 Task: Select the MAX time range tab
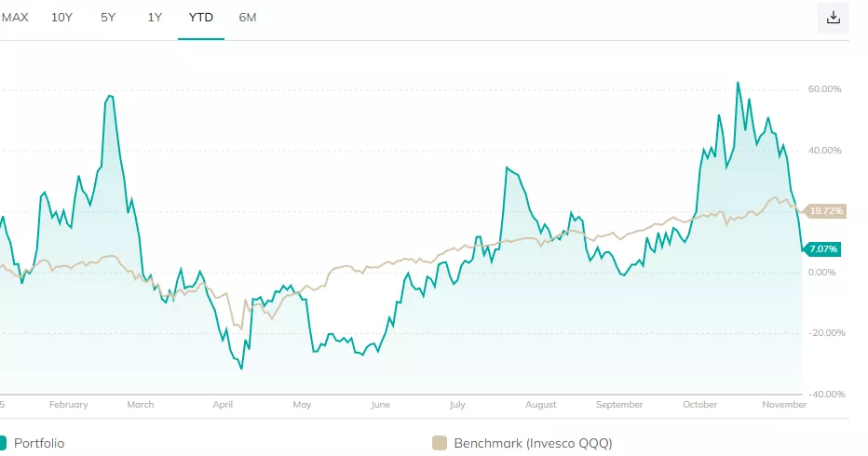15,18
